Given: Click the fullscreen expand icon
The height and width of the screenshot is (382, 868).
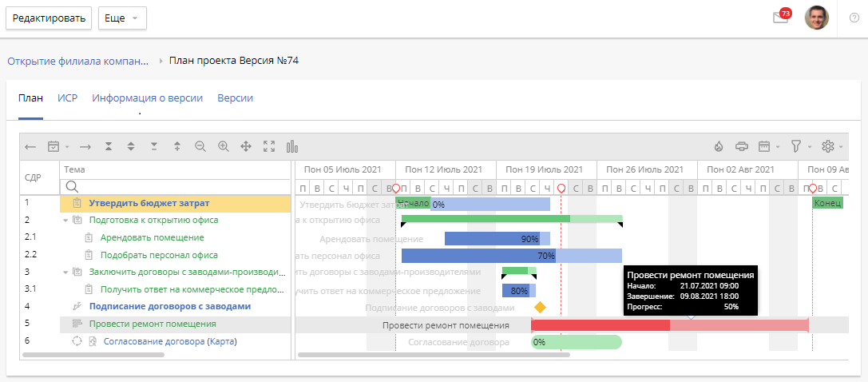Looking at the screenshot, I should [269, 147].
